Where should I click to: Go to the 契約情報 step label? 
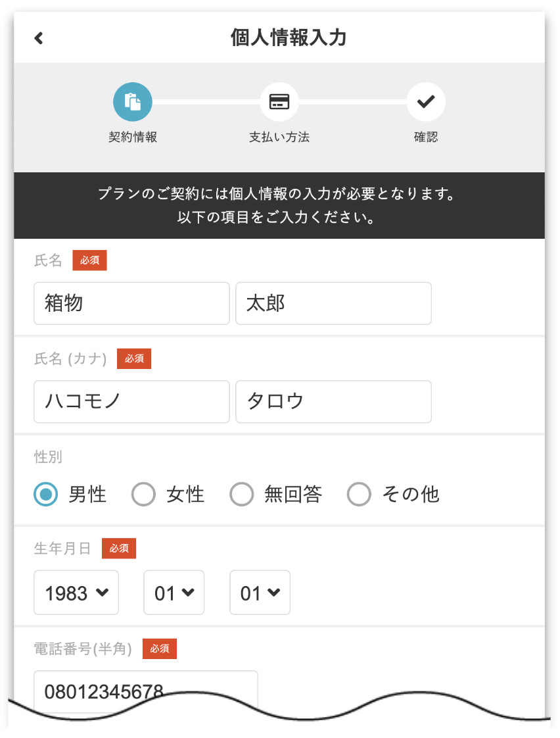coord(133,137)
